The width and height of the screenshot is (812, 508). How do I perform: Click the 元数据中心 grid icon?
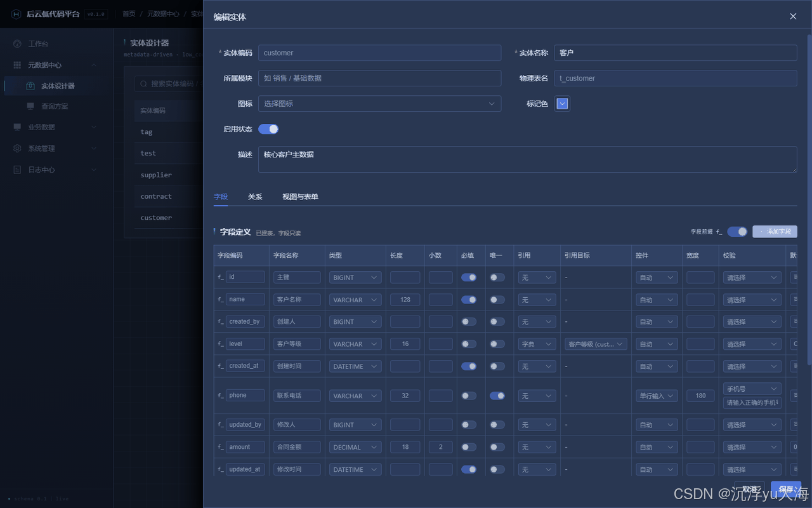click(17, 65)
